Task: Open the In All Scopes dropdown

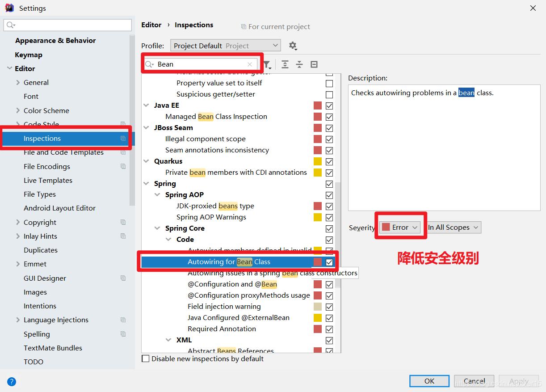Action: 453,227
